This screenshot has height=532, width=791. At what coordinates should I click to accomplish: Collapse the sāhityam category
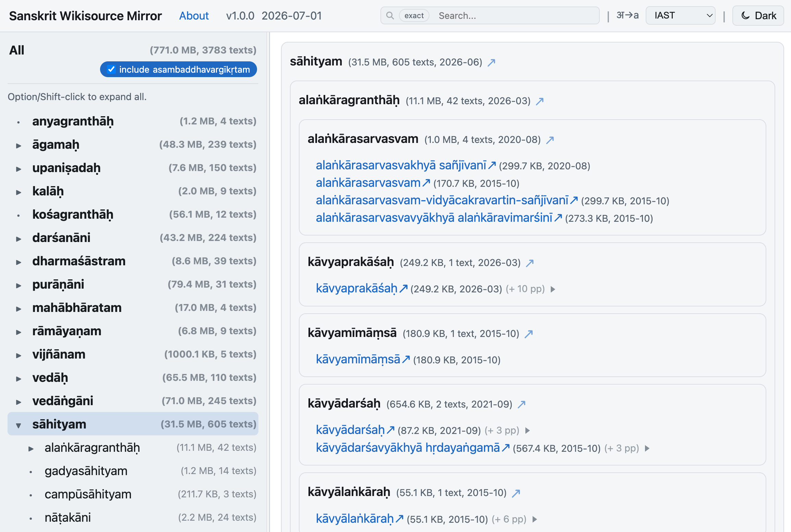[19, 425]
